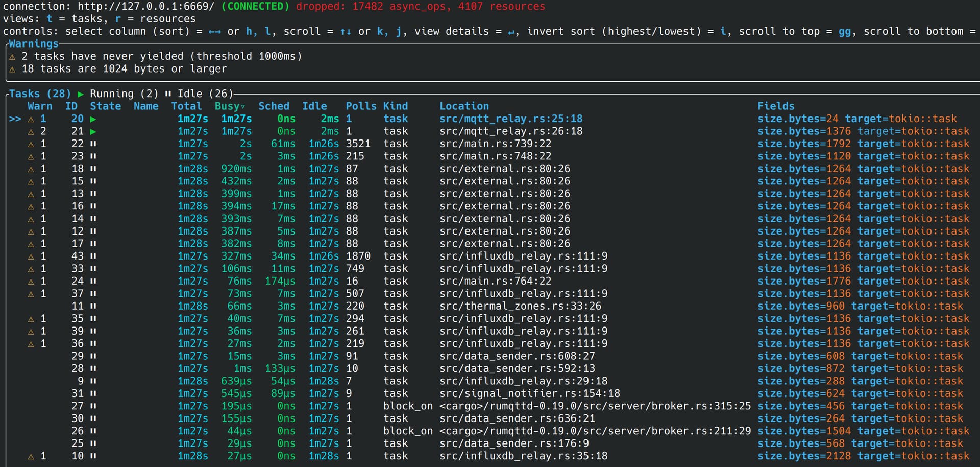Sort by the Total column header
This screenshot has width=980, height=467.
pyautogui.click(x=186, y=106)
